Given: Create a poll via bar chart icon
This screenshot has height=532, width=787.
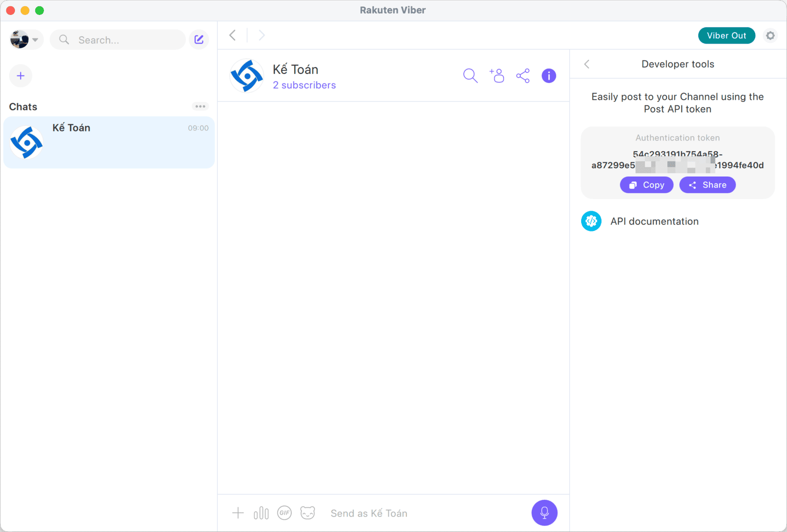Looking at the screenshot, I should click(261, 513).
